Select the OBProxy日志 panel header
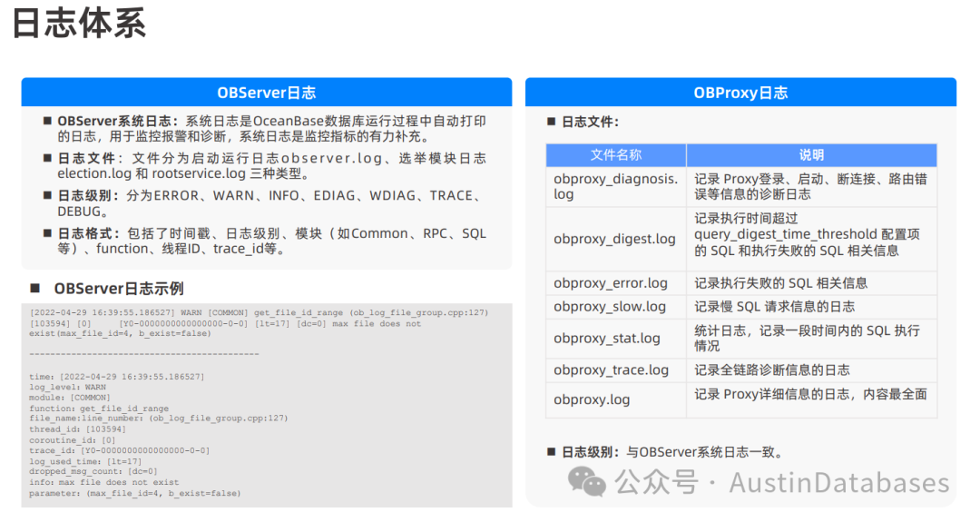 point(740,93)
